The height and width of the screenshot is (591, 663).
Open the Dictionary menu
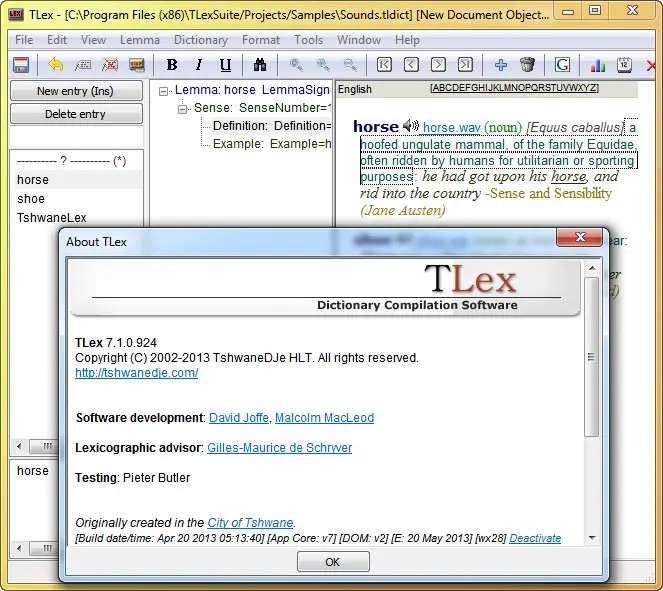[201, 40]
